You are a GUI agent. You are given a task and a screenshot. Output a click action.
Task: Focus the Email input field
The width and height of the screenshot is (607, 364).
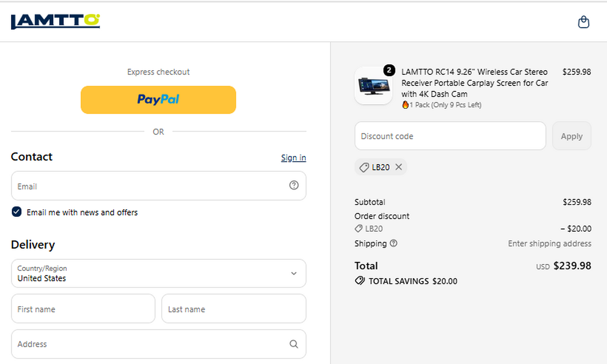tap(159, 186)
